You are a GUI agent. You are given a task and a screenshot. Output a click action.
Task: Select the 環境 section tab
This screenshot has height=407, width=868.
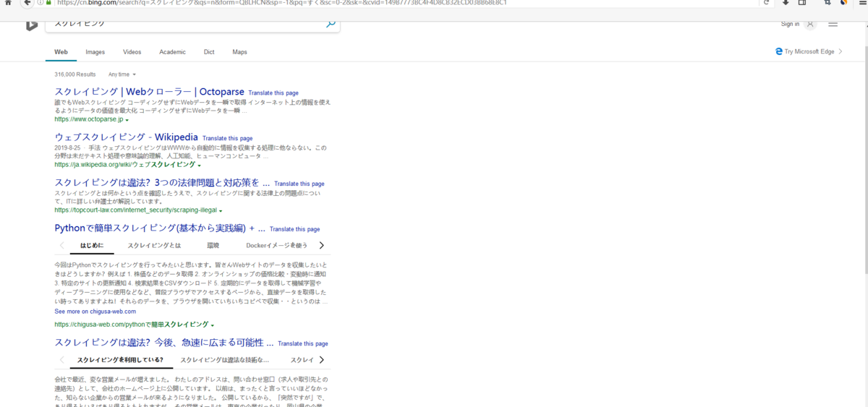(213, 245)
